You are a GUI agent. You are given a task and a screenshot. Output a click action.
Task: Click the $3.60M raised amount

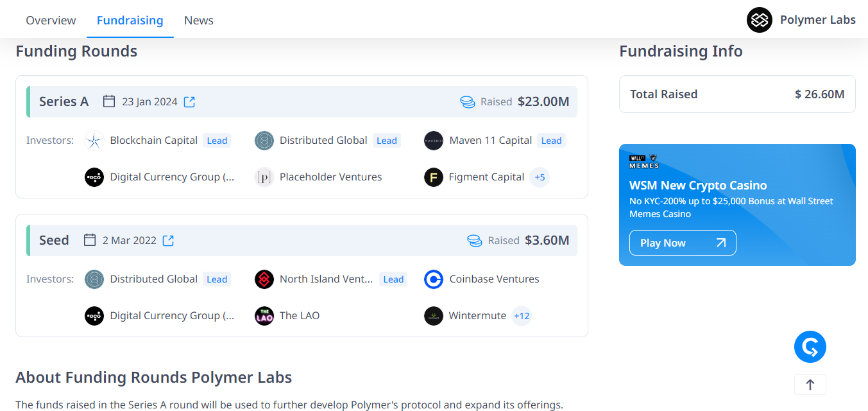(x=547, y=240)
